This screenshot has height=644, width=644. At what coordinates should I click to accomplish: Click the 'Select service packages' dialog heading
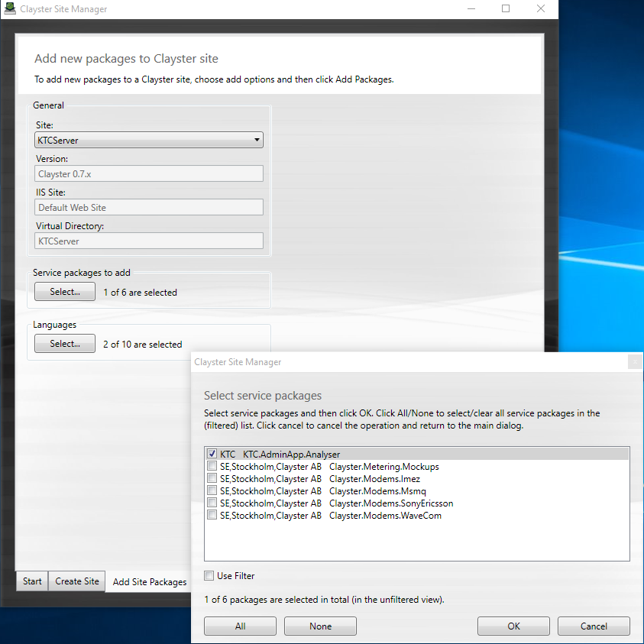pos(263,396)
